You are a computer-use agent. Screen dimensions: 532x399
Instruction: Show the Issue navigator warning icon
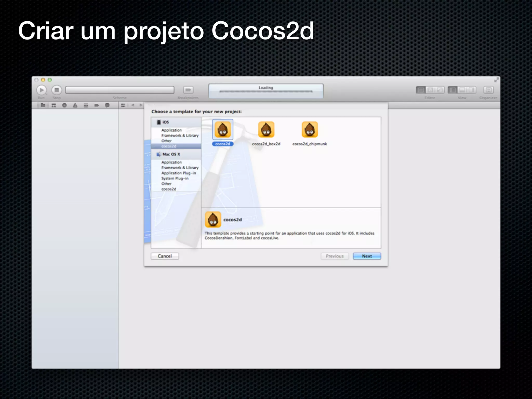click(x=75, y=105)
